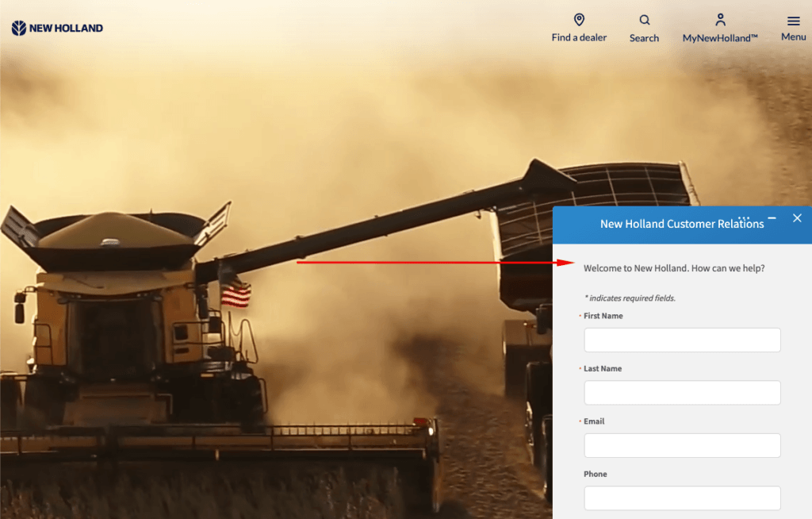Viewport: 812px width, 519px height.
Task: Click the required fields notice text
Action: click(x=629, y=298)
